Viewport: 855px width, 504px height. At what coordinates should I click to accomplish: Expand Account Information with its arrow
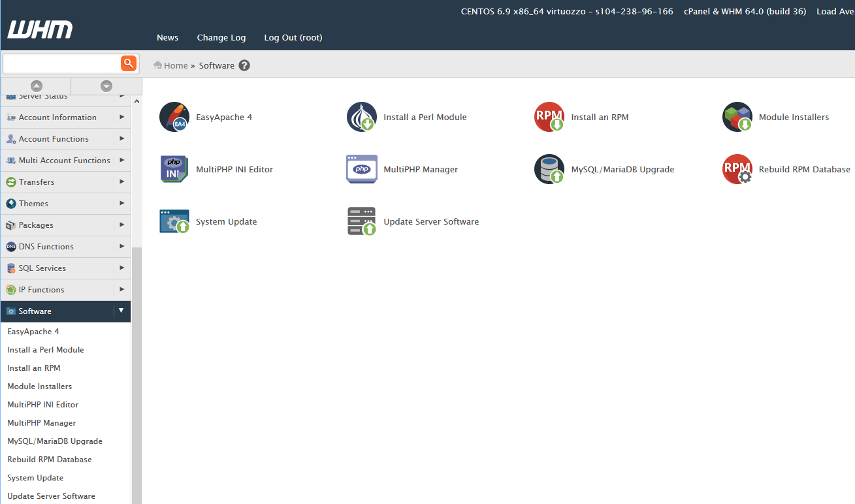[122, 118]
